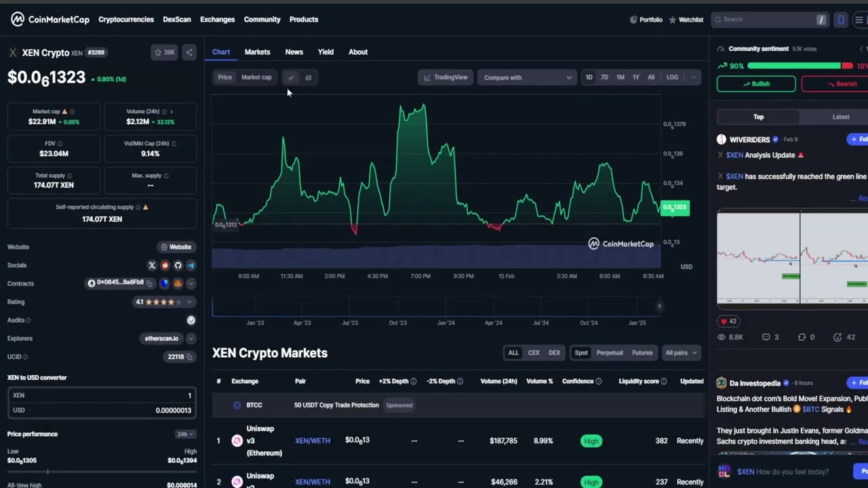The image size is (868, 488).
Task: Expand the Contracts more-chains chevron
Action: click(x=191, y=283)
